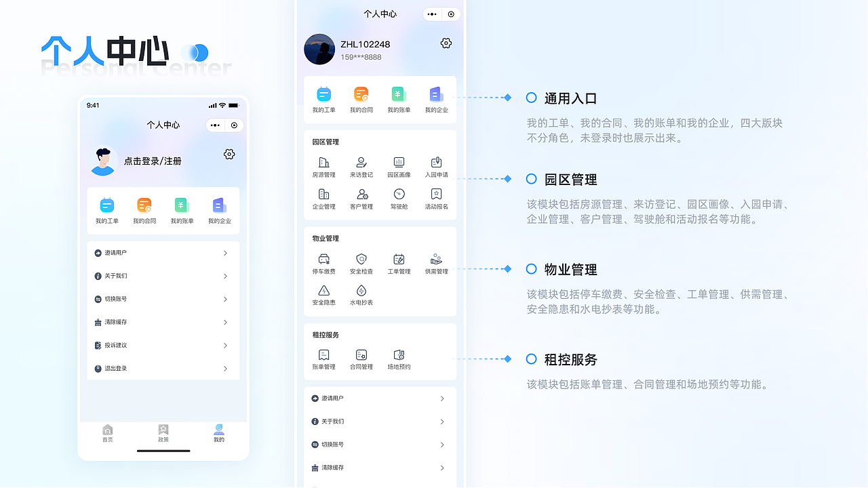The width and height of the screenshot is (868, 488).
Task: Expand 邀请用户 chevron on ZHL102248 phone
Action: [x=442, y=399]
